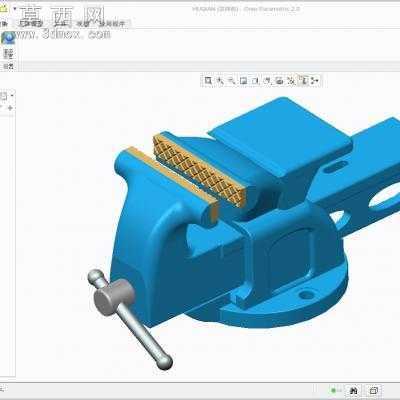Switch to the Applications ribbon tab
This screenshot has height=400, width=400.
click(112, 24)
